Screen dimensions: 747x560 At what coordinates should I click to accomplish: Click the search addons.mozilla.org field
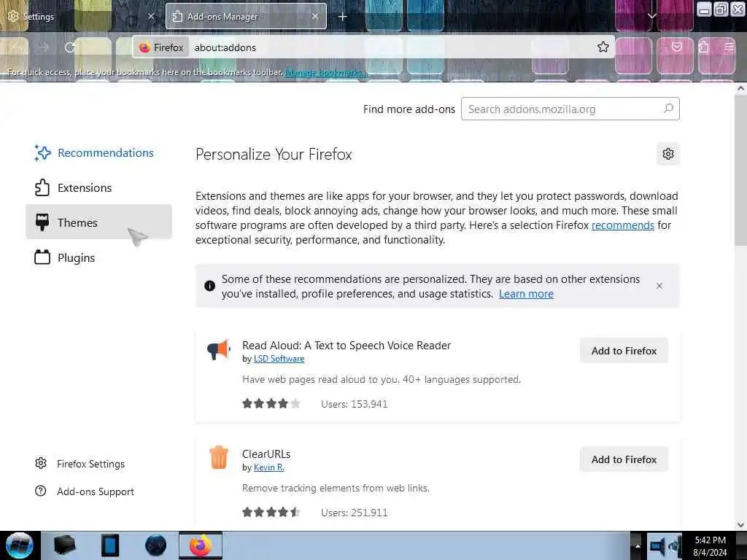570,109
